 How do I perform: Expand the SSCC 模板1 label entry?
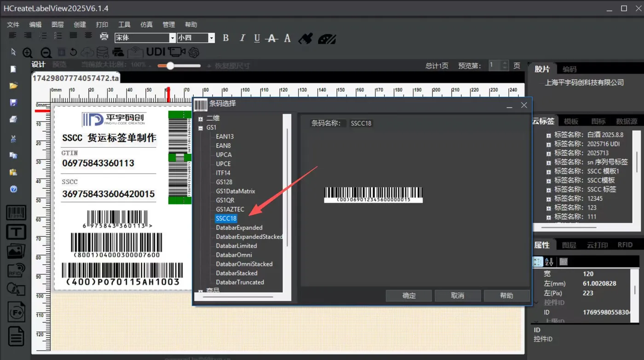(x=548, y=171)
